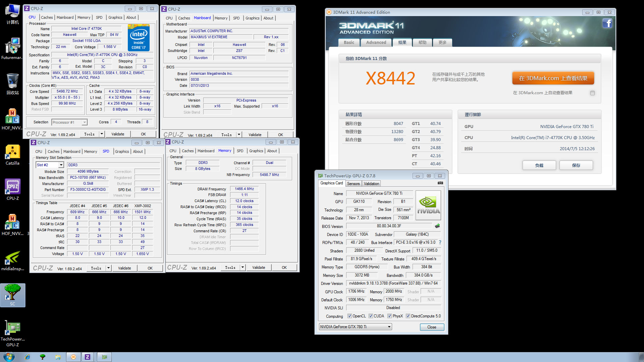Switch to the Basic tab in 3DMark 11

click(349, 43)
